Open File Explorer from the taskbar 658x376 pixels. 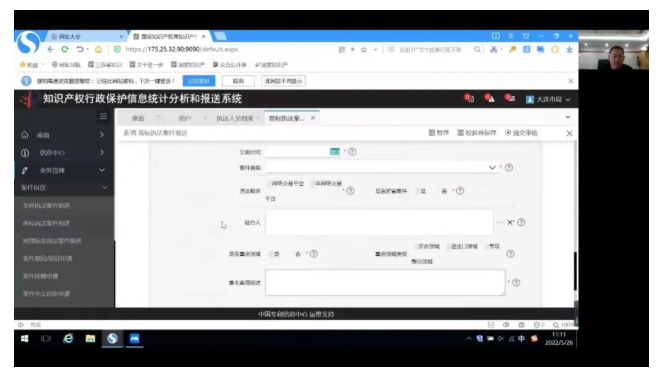(90, 339)
